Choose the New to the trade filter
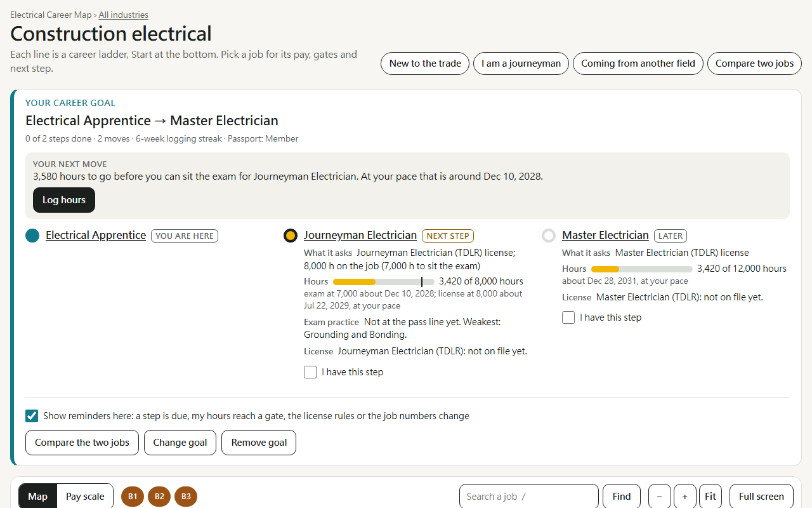The height and width of the screenshot is (508, 812). pos(425,63)
